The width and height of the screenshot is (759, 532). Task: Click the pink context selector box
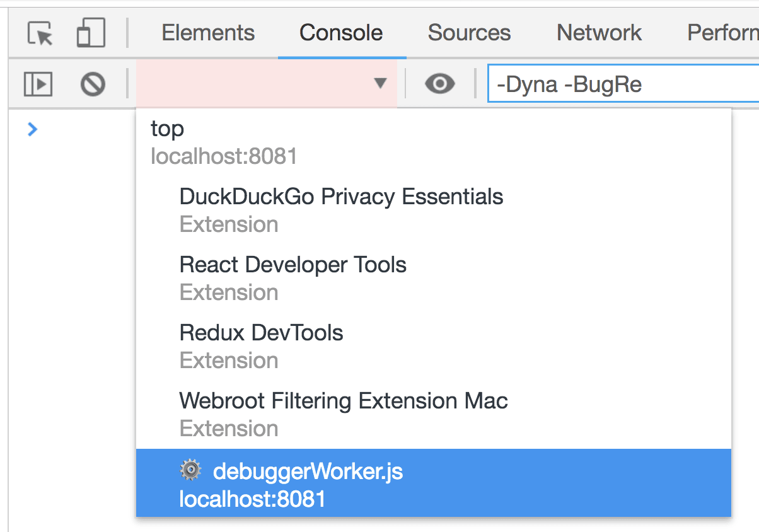267,83
